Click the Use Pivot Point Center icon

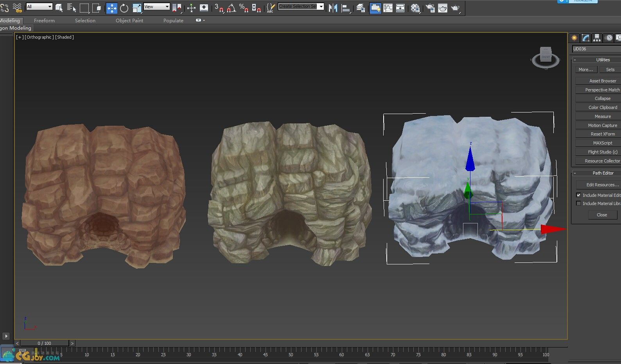[177, 8]
